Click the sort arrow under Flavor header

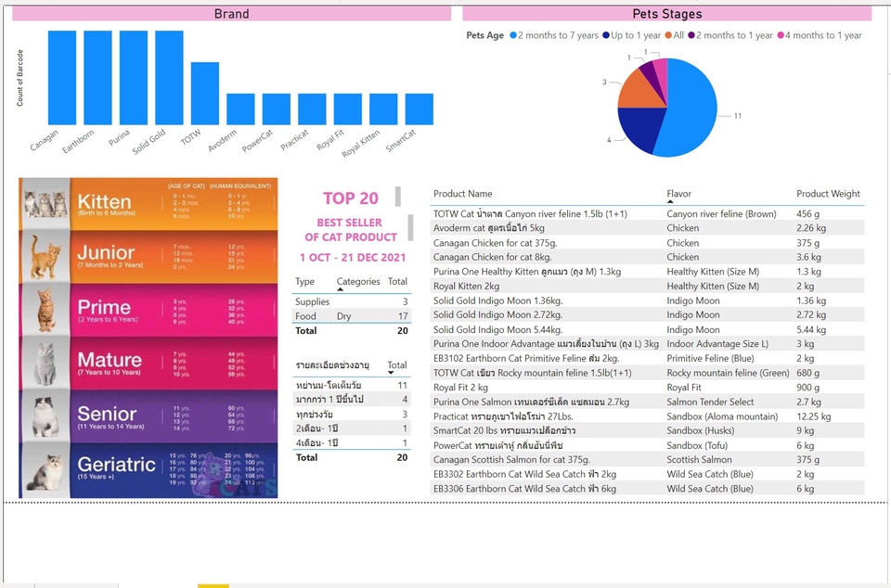point(670,201)
